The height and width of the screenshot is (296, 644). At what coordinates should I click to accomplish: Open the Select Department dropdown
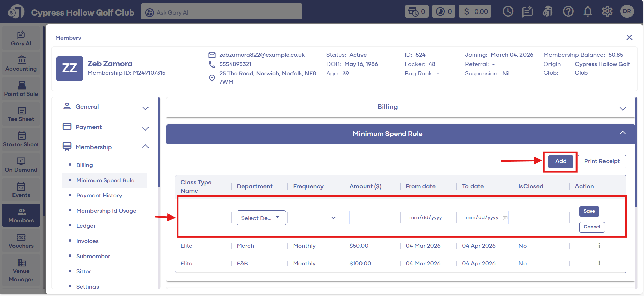click(x=261, y=218)
